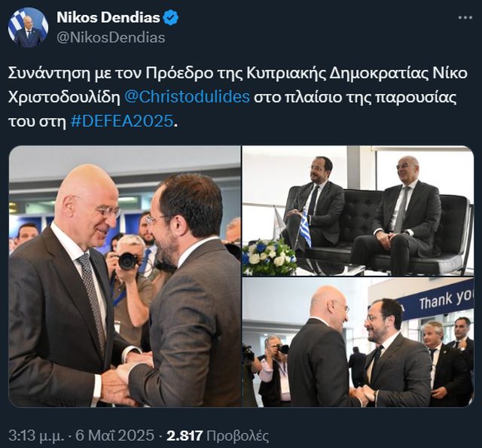The image size is (482, 448).
Task: Open Nikos Dendias profile avatar
Action: pos(28,28)
